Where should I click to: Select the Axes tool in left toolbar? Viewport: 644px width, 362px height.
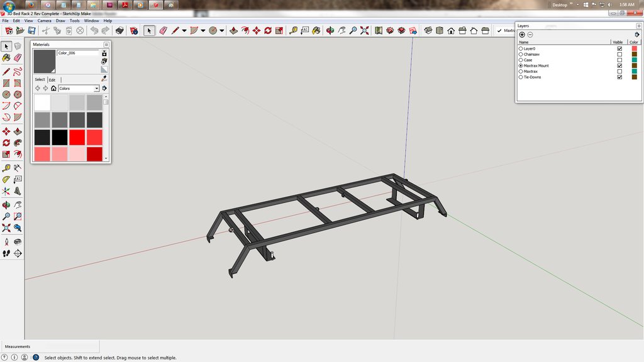6,191
